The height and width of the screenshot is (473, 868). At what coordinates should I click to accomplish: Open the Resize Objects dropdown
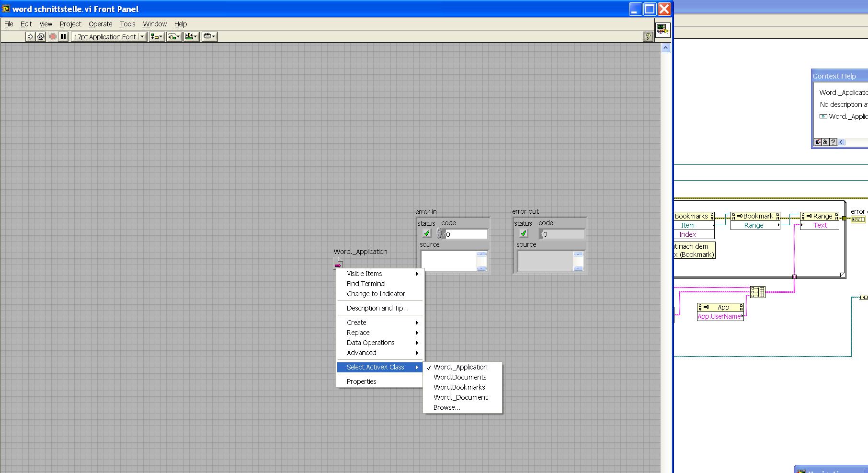(x=191, y=36)
